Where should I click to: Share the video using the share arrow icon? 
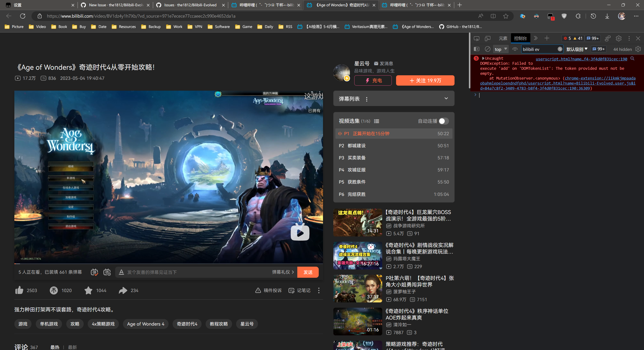(x=123, y=290)
